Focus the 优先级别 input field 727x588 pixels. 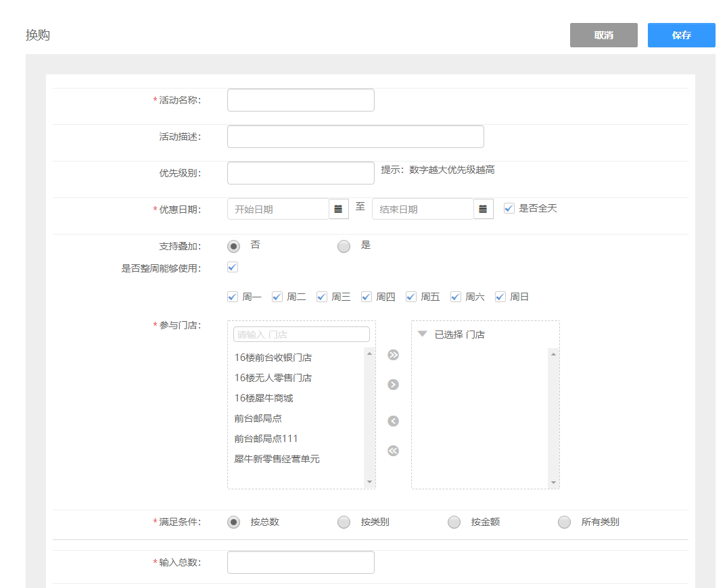click(x=301, y=173)
